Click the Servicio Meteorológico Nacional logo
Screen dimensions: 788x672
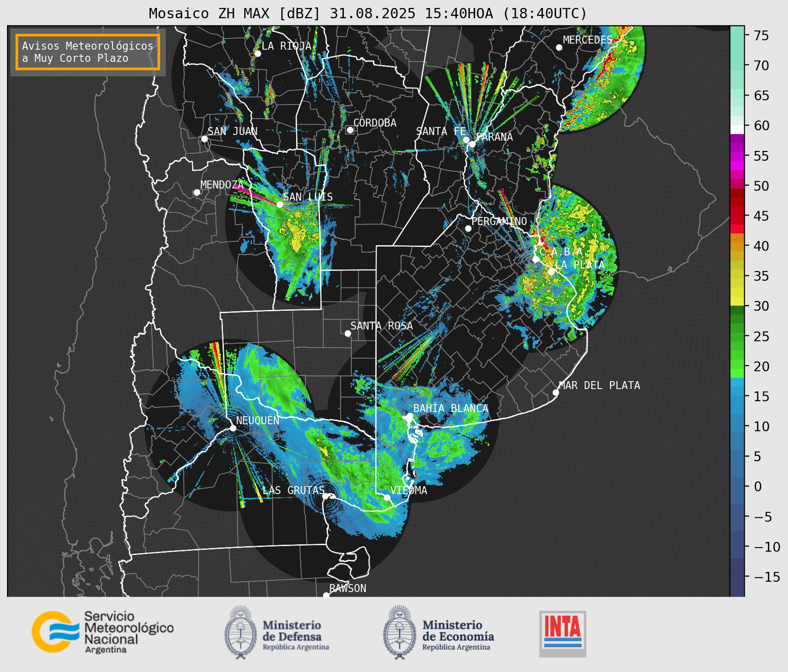[x=102, y=632]
